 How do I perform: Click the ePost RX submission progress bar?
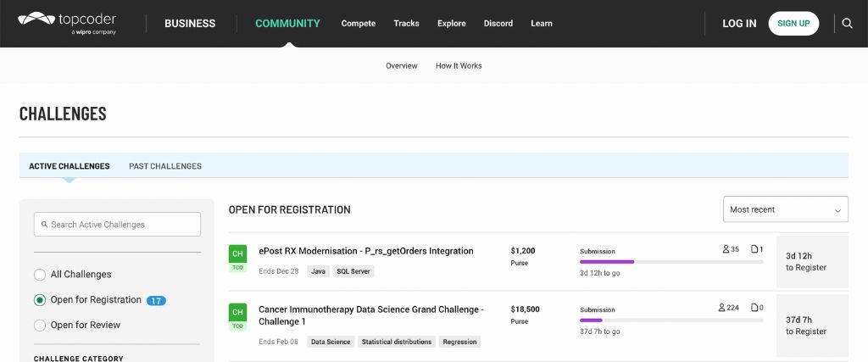(x=670, y=262)
